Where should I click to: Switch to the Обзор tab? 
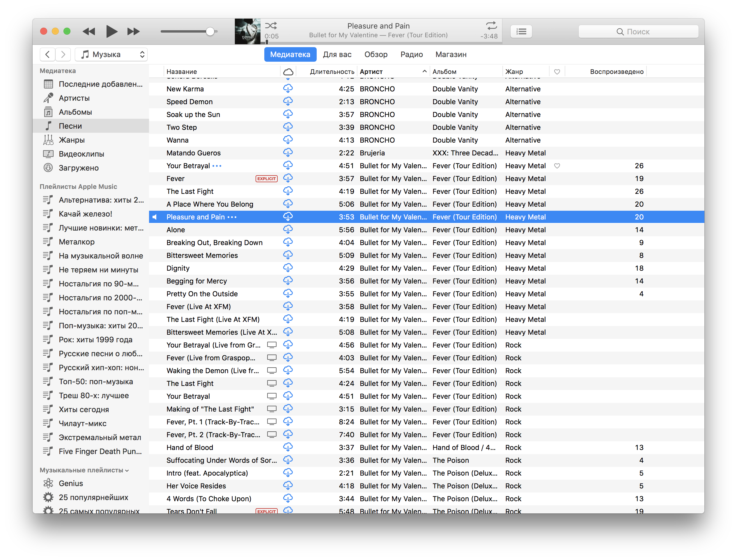pyautogui.click(x=376, y=54)
